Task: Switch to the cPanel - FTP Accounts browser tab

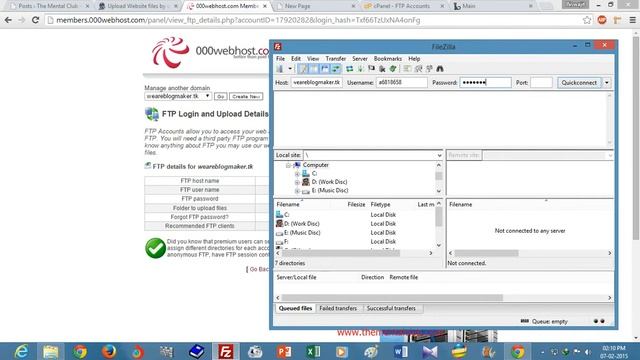Action: pos(401,6)
